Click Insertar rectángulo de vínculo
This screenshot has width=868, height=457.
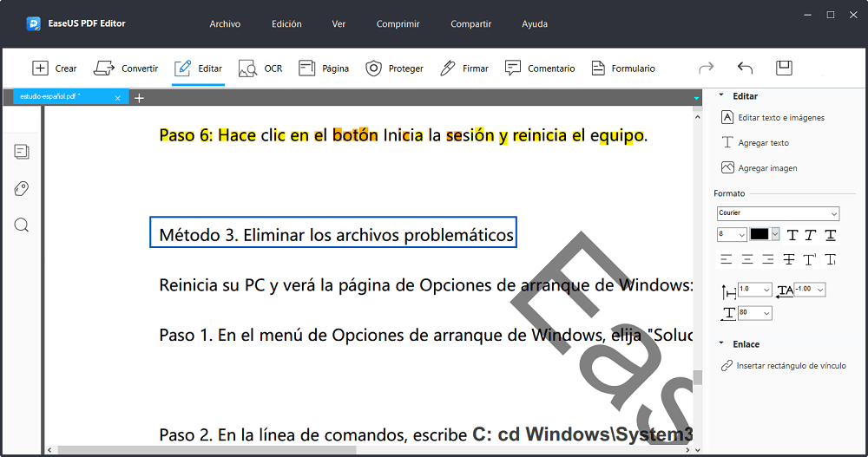[783, 366]
